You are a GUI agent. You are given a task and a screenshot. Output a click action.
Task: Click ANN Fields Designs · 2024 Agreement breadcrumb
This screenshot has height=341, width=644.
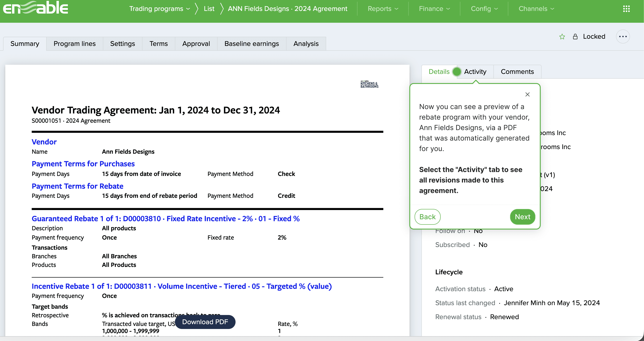click(x=287, y=9)
